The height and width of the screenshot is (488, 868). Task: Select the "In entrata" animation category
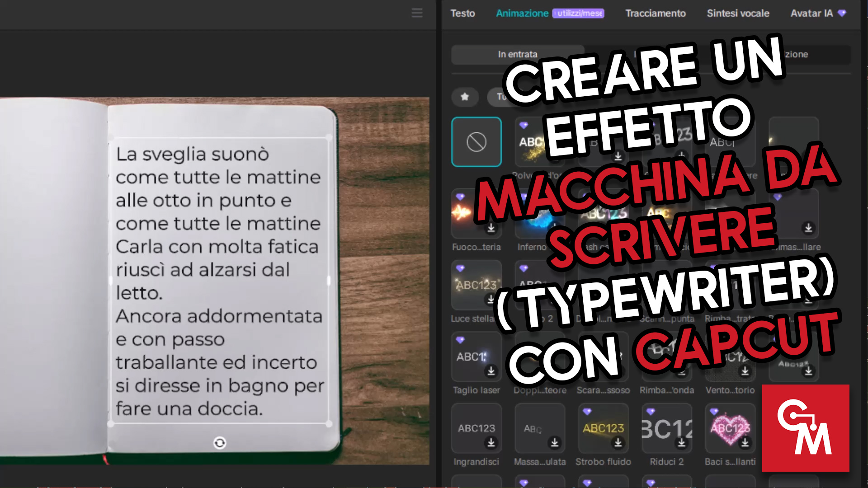(517, 54)
